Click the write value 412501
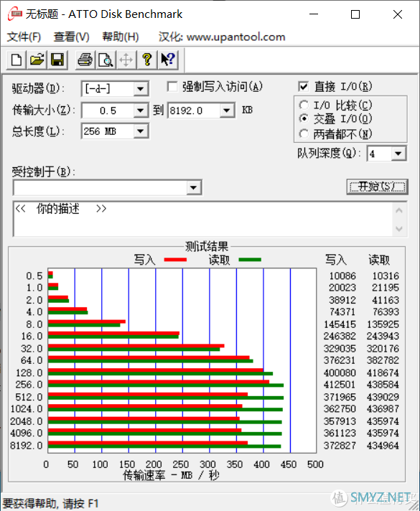Screen dimensions: 420x511 click(340, 385)
